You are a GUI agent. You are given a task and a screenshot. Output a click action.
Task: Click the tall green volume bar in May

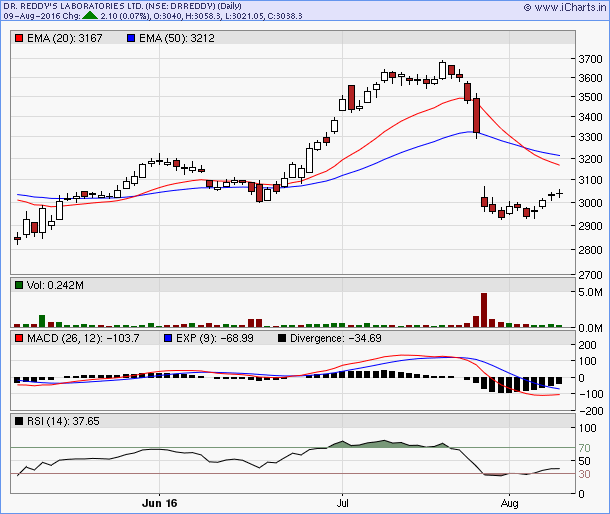point(42,321)
